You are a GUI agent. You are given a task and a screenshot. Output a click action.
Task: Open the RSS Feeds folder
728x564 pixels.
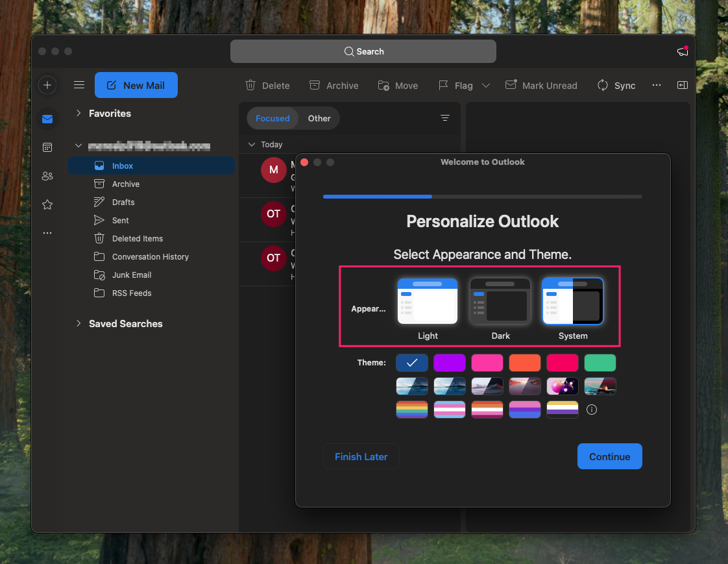pos(151,293)
